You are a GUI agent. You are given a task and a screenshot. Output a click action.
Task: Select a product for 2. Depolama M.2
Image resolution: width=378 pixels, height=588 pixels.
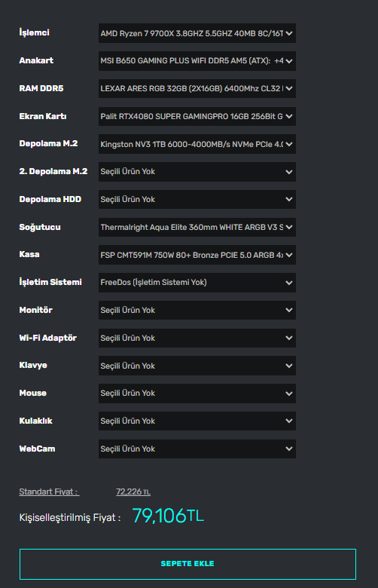197,172
